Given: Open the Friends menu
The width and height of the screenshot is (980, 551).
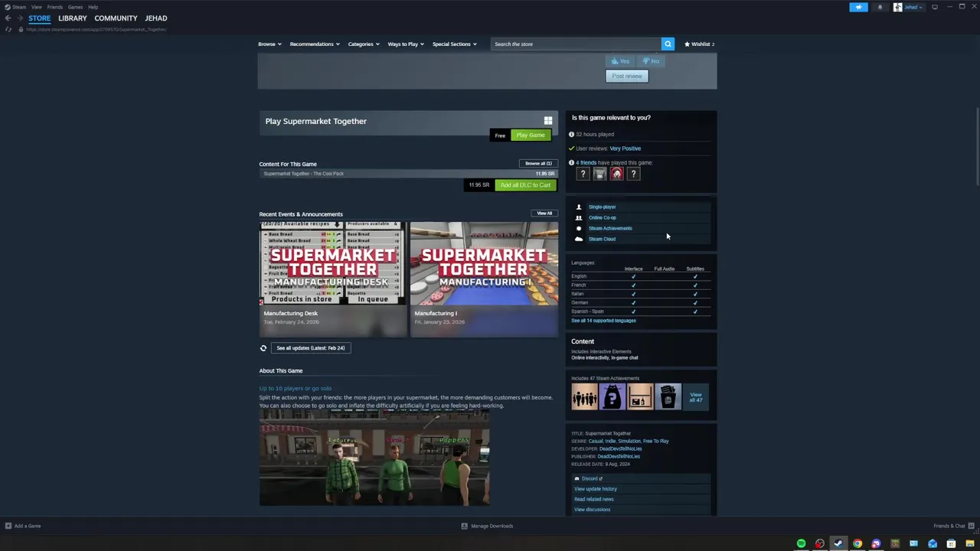Looking at the screenshot, I should click(55, 7).
